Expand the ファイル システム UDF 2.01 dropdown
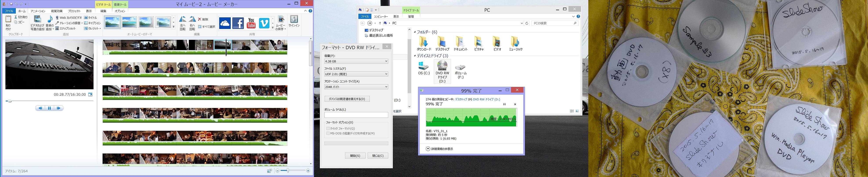 356,74
